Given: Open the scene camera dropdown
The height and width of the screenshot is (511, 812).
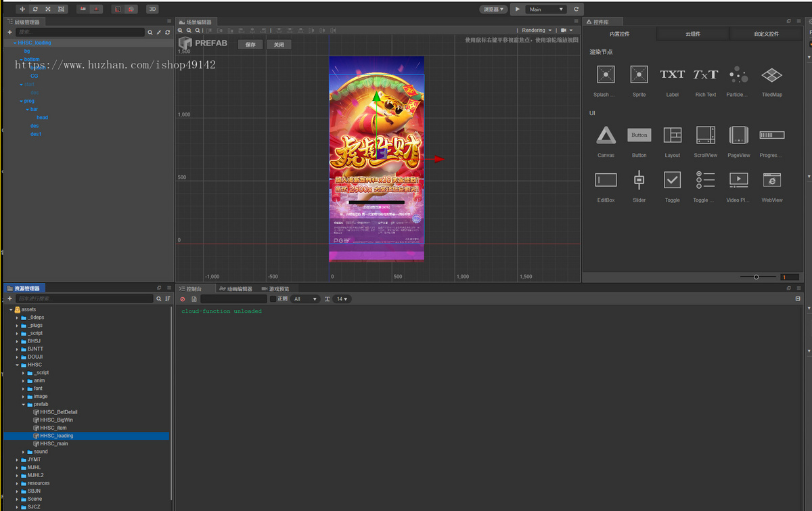Looking at the screenshot, I should [566, 30].
